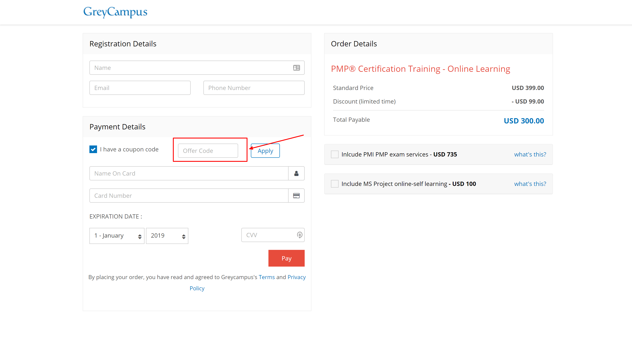The height and width of the screenshot is (364, 632).
Task: Check the MS Project online-self learning checkbox
Action: point(335,184)
